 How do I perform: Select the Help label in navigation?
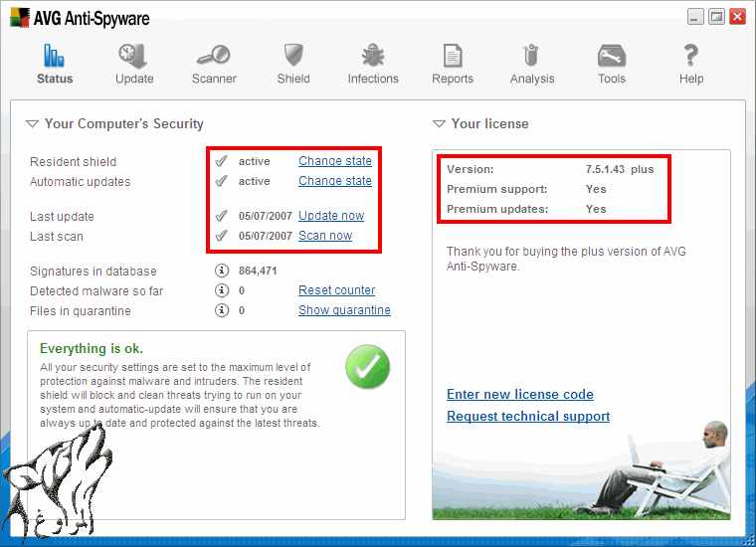click(x=691, y=79)
